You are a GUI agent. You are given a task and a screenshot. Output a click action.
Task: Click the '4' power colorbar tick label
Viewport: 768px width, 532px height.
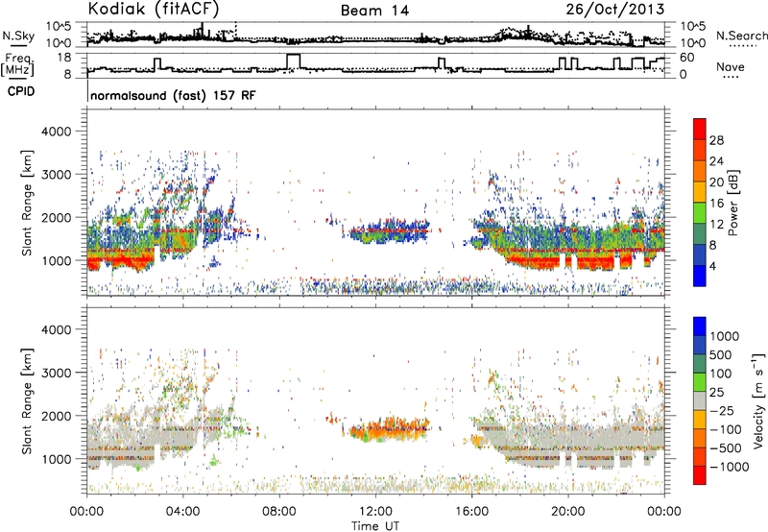712,267
